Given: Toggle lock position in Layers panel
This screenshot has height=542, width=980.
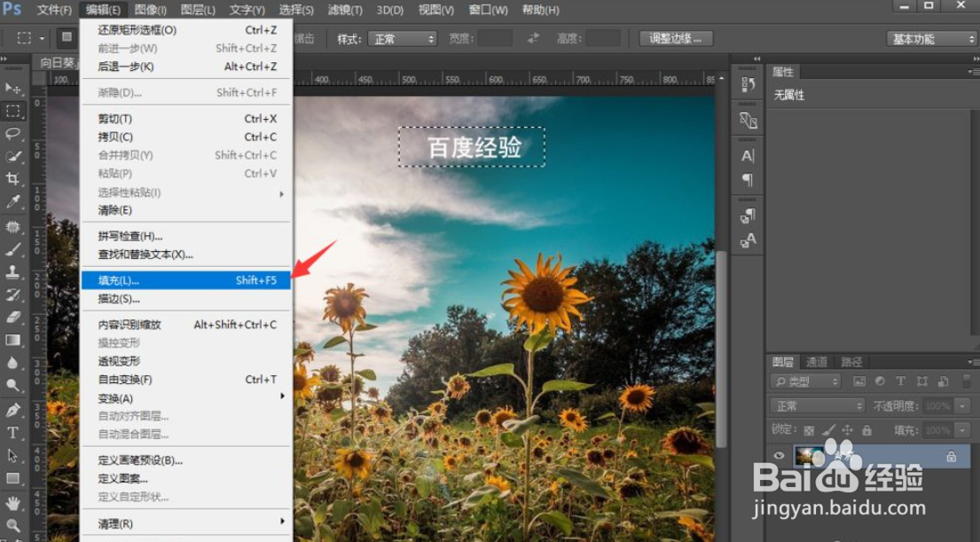Looking at the screenshot, I should click(x=847, y=430).
